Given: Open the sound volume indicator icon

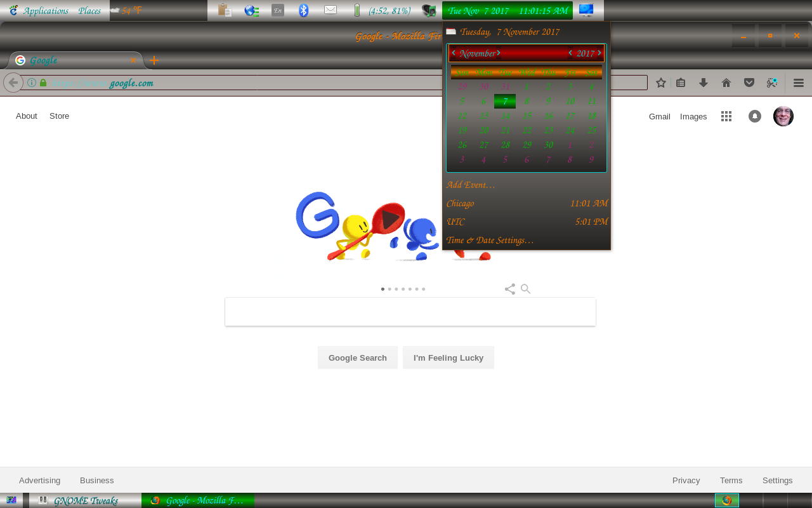Looking at the screenshot, I should click(429, 10).
